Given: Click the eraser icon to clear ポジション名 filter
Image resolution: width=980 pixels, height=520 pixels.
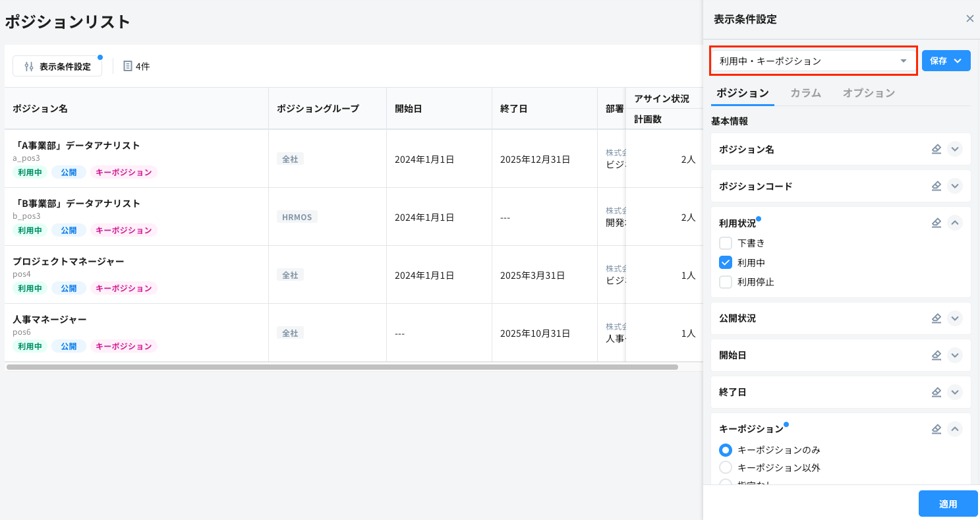Looking at the screenshot, I should (937, 149).
